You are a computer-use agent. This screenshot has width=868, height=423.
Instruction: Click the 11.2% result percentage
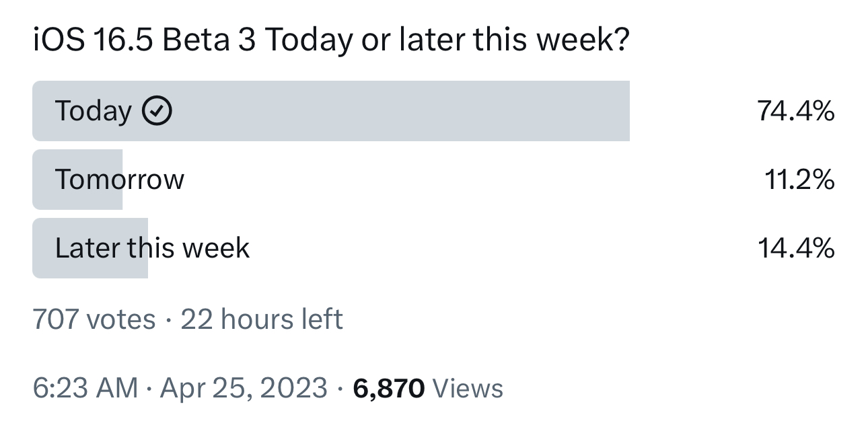[800, 180]
